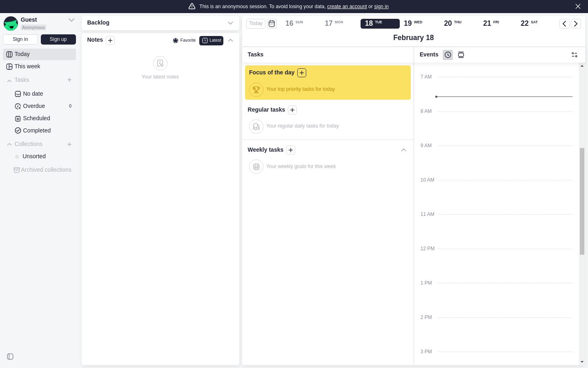
Task: Expand the Backlog dropdown
Action: click(x=230, y=23)
